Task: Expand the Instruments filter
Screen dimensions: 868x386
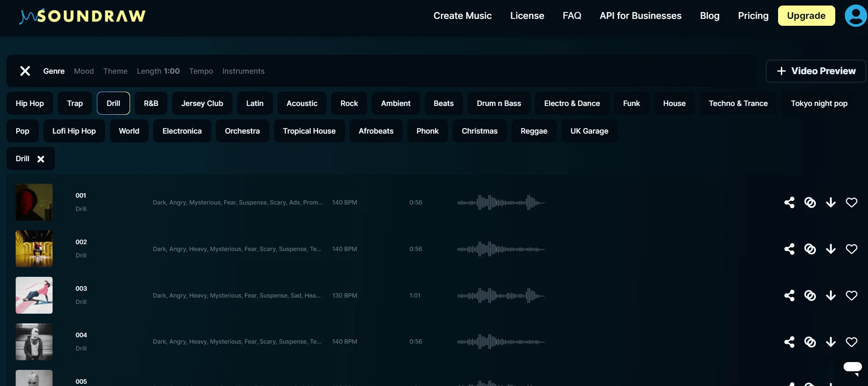Action: [243, 71]
